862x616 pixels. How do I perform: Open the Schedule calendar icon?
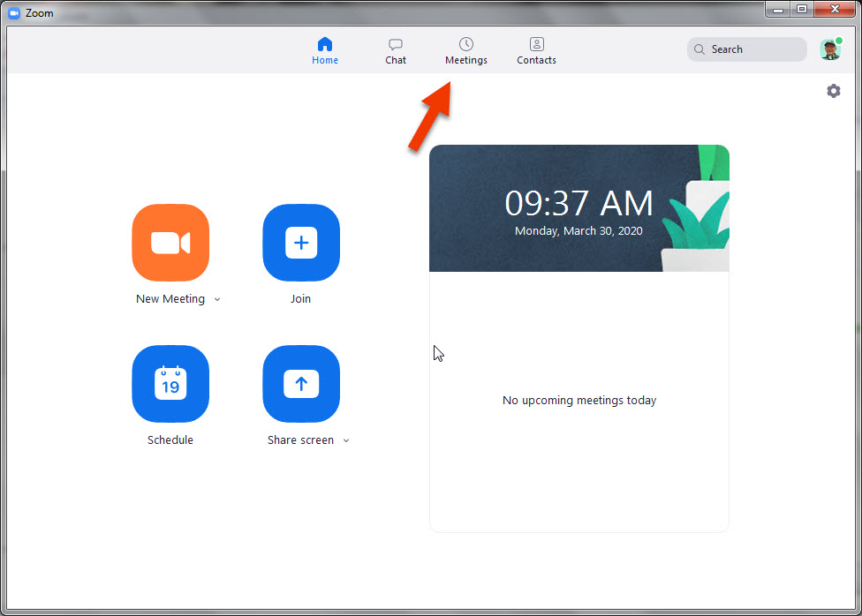[170, 384]
